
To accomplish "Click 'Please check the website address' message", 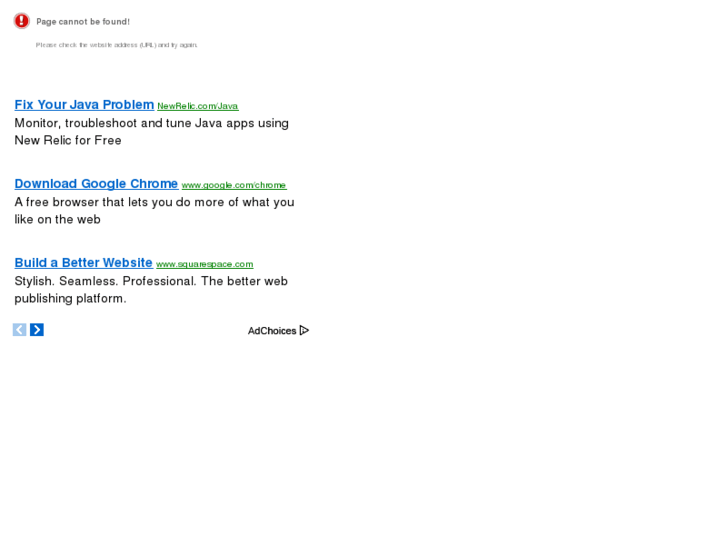I will pyautogui.click(x=116, y=45).
